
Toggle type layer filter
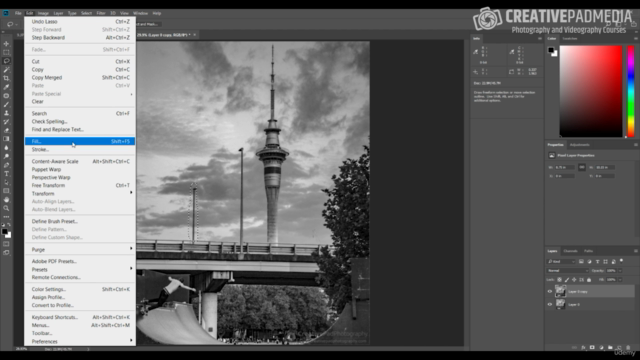[x=598, y=261]
